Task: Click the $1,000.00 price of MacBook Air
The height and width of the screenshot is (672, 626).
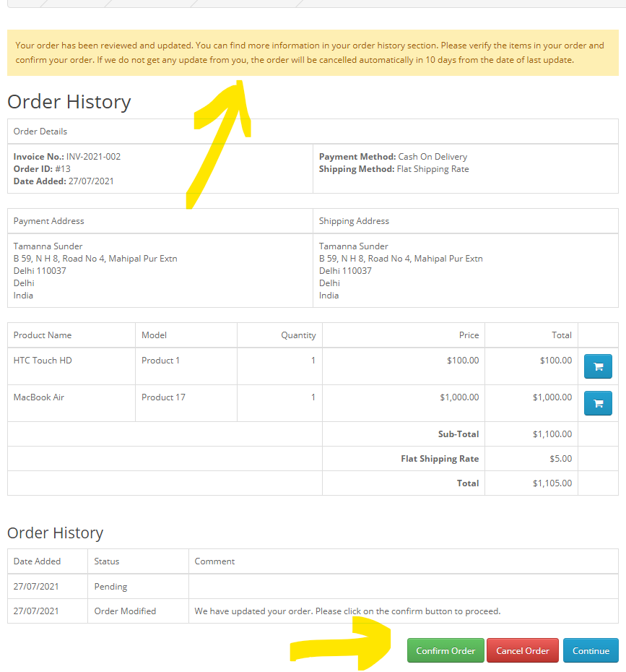Action: [x=459, y=397]
